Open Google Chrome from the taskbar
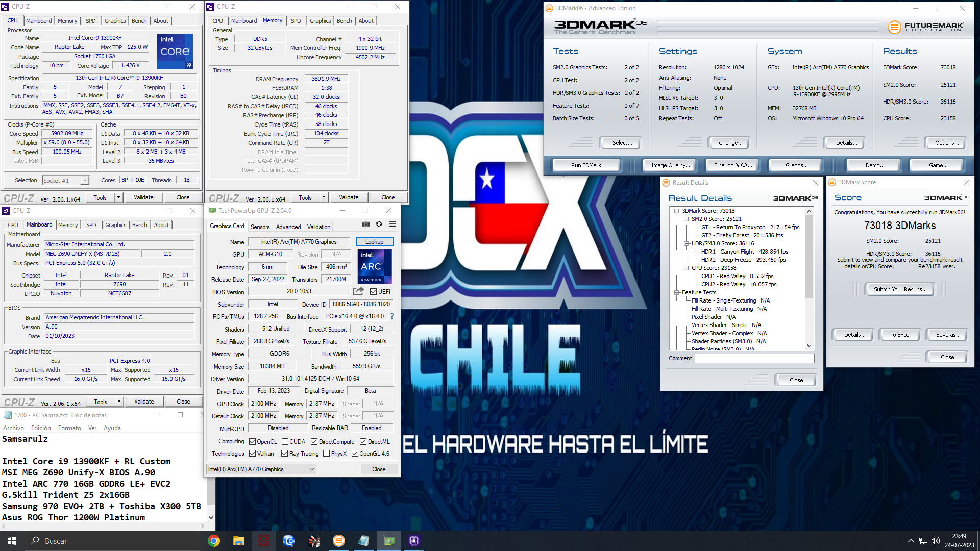The image size is (980, 551). pyautogui.click(x=214, y=541)
